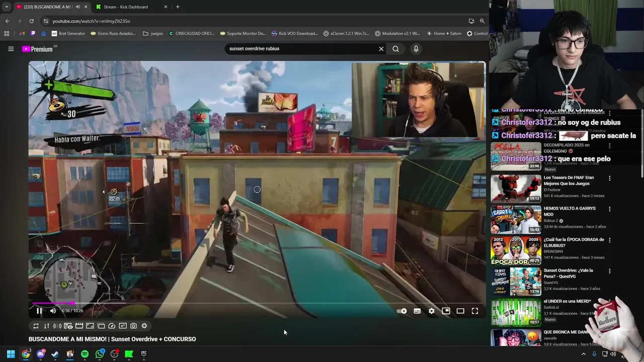The image size is (644, 362).
Task: Open the Brat Generator bookmark
Action: (x=68, y=34)
